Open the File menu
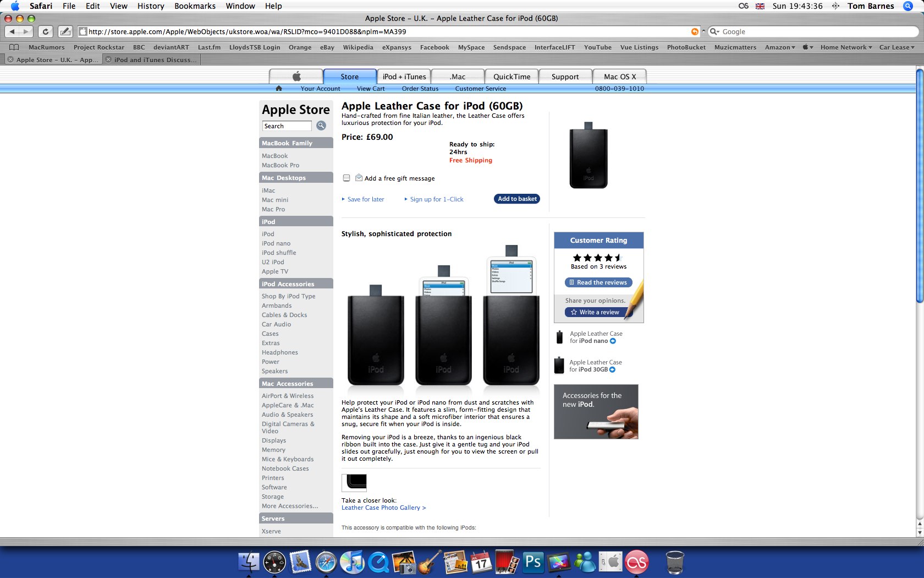This screenshot has height=578, width=924. pyautogui.click(x=69, y=6)
